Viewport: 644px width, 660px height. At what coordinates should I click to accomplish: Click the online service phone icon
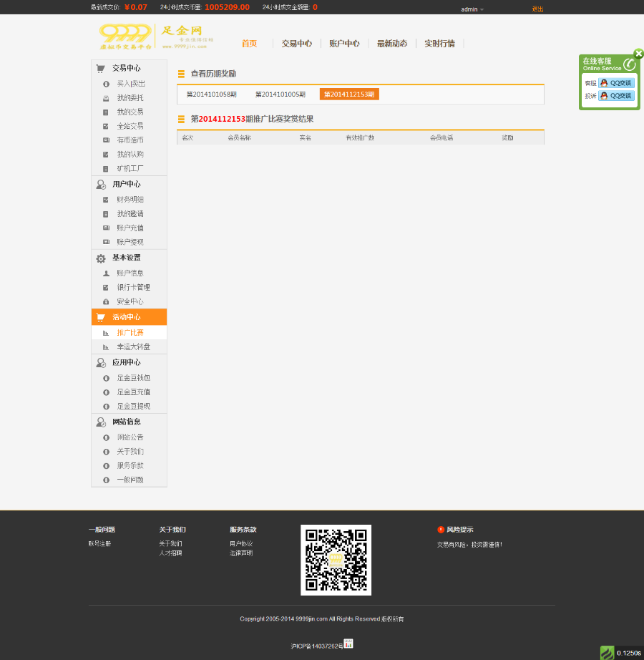click(629, 64)
